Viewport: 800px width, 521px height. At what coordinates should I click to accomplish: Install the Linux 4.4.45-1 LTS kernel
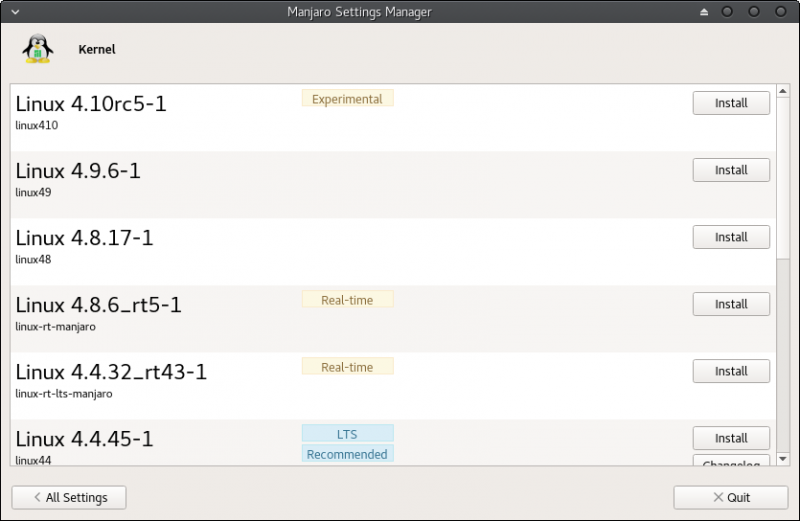point(731,438)
